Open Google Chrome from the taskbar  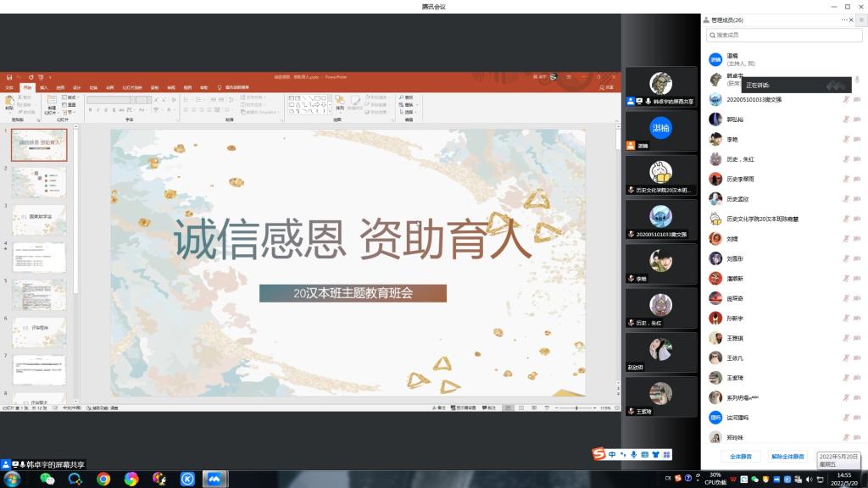pos(103,479)
